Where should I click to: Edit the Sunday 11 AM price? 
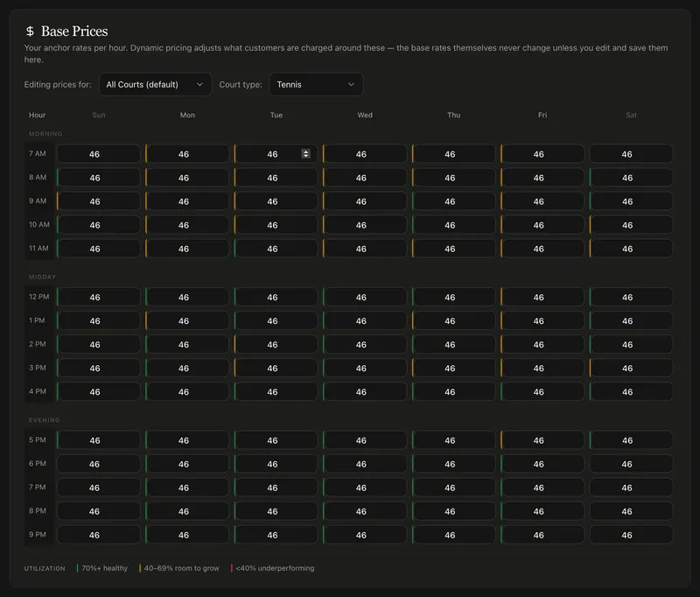click(98, 249)
